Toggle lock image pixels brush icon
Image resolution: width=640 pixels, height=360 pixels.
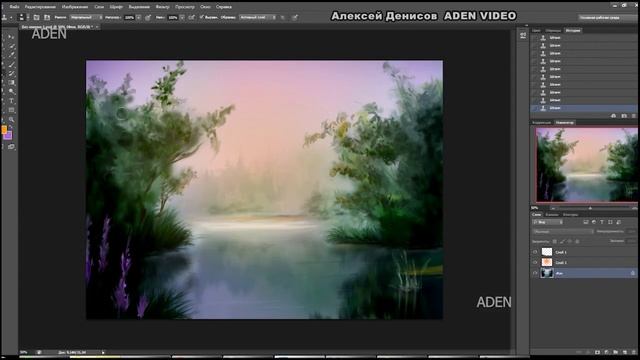[x=562, y=242]
